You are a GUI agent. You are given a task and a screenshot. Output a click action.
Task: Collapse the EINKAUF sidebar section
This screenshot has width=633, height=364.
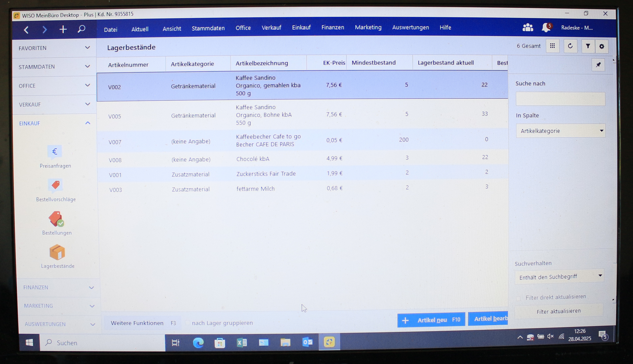tap(88, 123)
